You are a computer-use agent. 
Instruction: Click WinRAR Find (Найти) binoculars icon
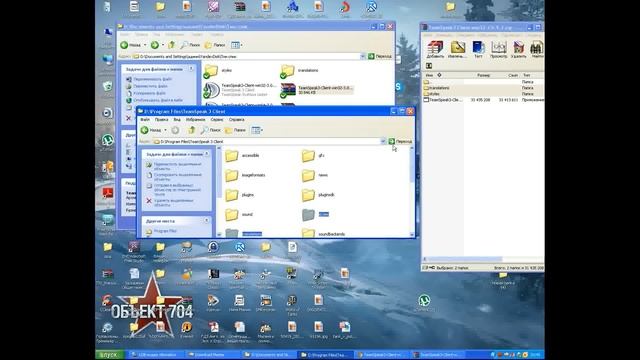point(537,49)
